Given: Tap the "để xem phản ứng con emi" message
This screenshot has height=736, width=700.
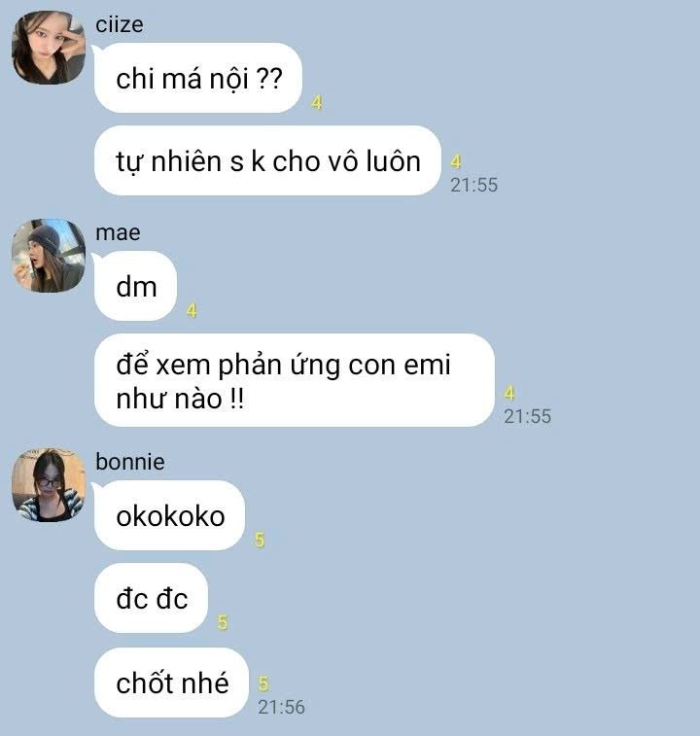Looking at the screenshot, I should tap(295, 380).
